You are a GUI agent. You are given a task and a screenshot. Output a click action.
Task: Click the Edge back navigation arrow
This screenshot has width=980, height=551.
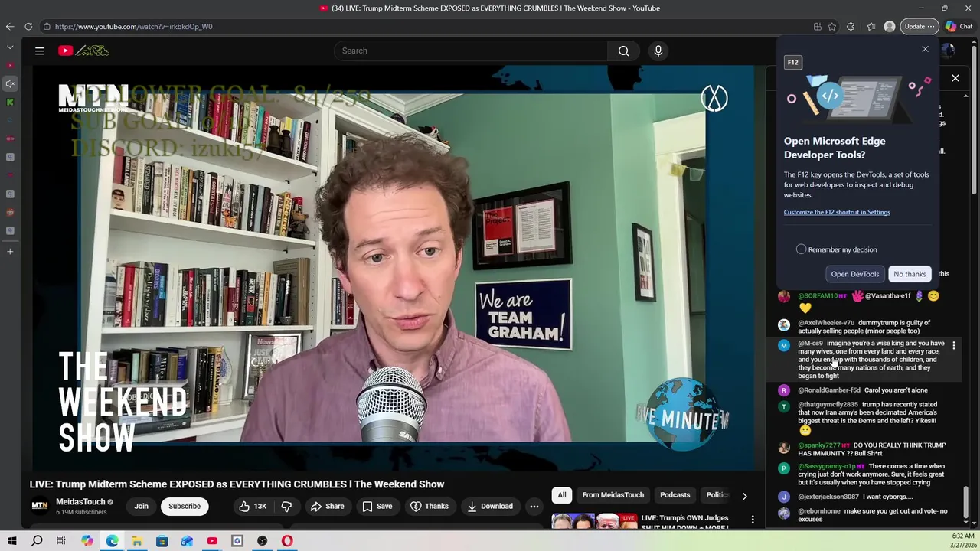pos(10,26)
